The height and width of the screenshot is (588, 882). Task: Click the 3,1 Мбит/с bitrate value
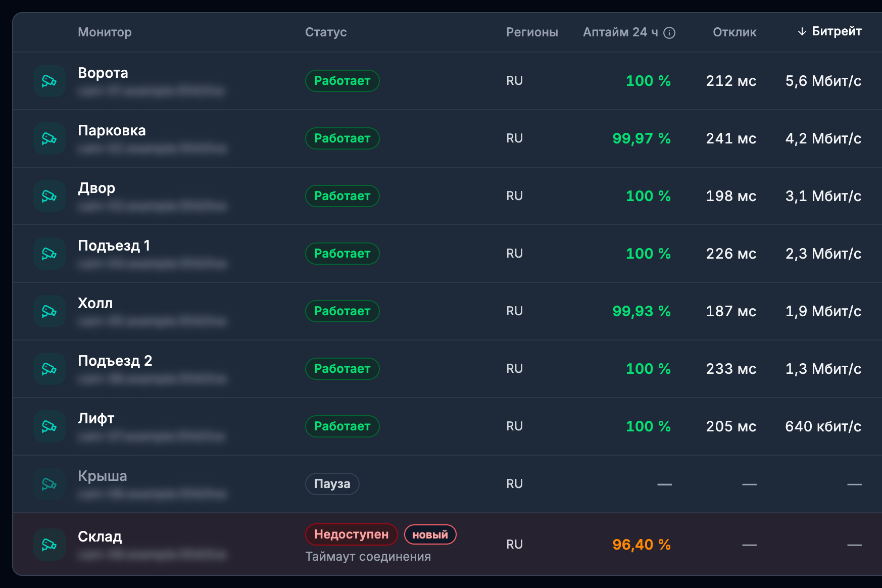tap(823, 196)
